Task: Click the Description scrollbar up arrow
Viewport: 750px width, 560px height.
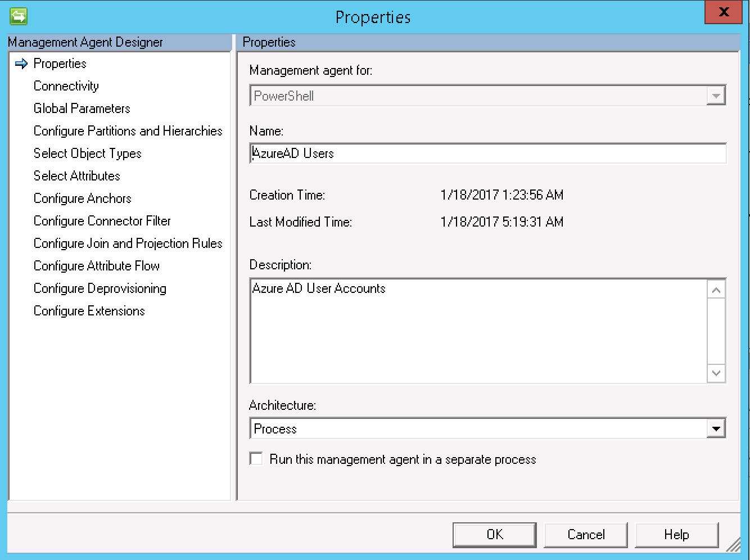Action: click(x=716, y=290)
